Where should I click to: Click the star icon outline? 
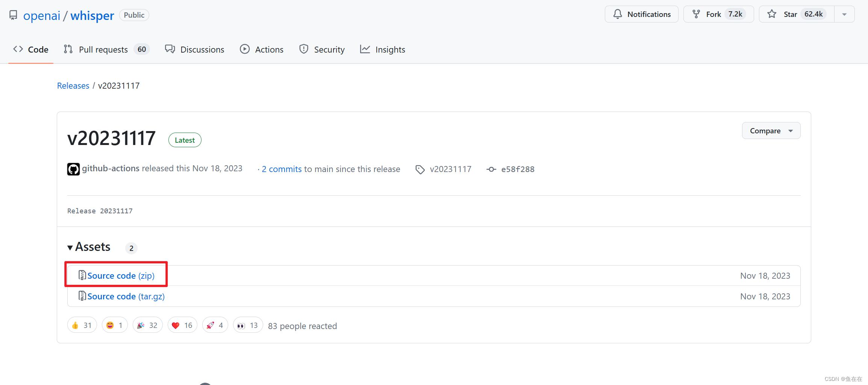(x=772, y=14)
